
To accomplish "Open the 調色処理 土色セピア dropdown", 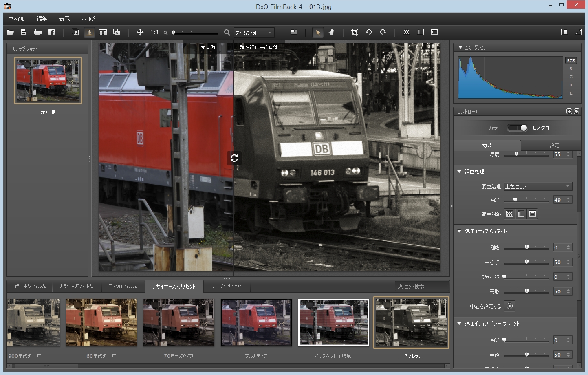I will click(537, 186).
